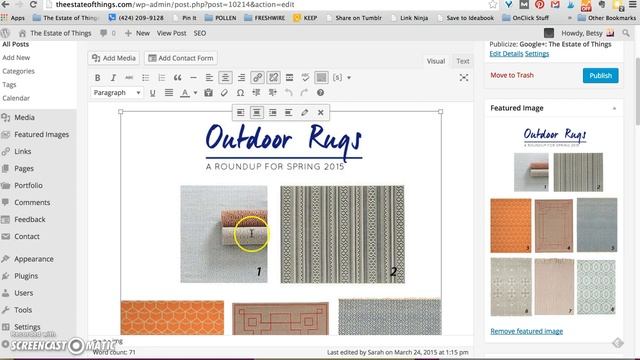Click the featured image thumbnail preview
640x360 pixels.
point(554,221)
